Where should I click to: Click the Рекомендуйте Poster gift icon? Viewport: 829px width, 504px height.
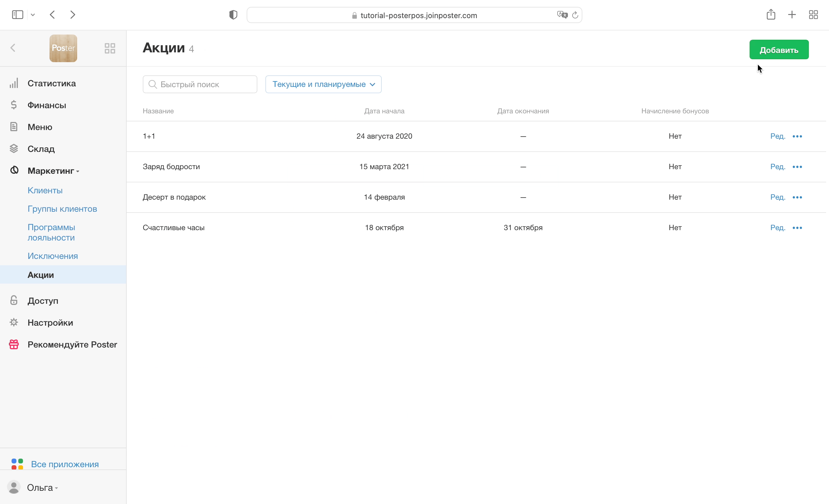click(14, 344)
